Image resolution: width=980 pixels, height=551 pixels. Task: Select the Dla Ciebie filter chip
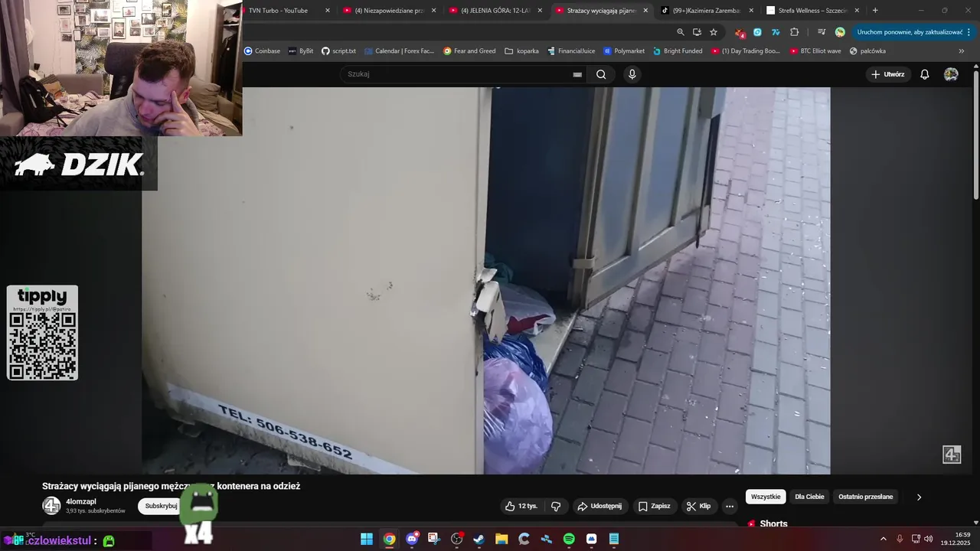pyautogui.click(x=809, y=497)
